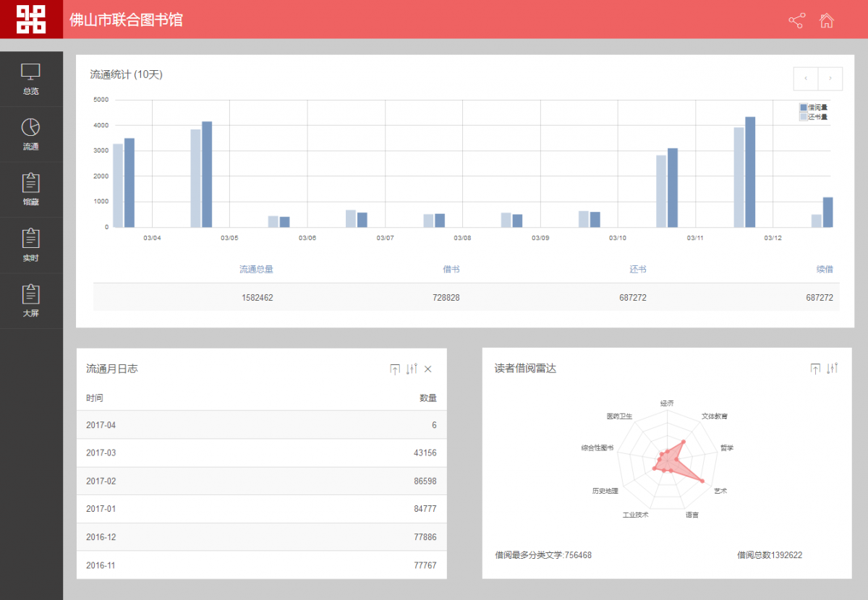Open 流通 circulation in sidebar

click(x=30, y=134)
